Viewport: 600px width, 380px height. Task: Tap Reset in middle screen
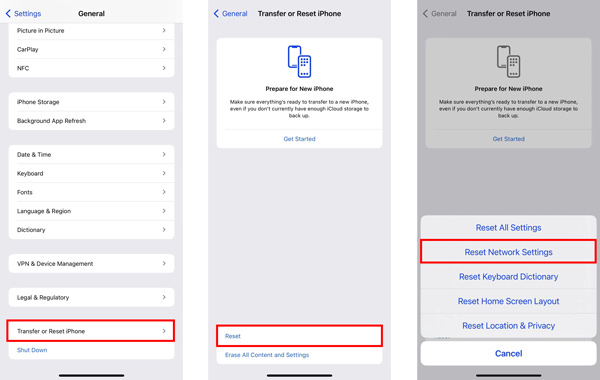(299, 336)
